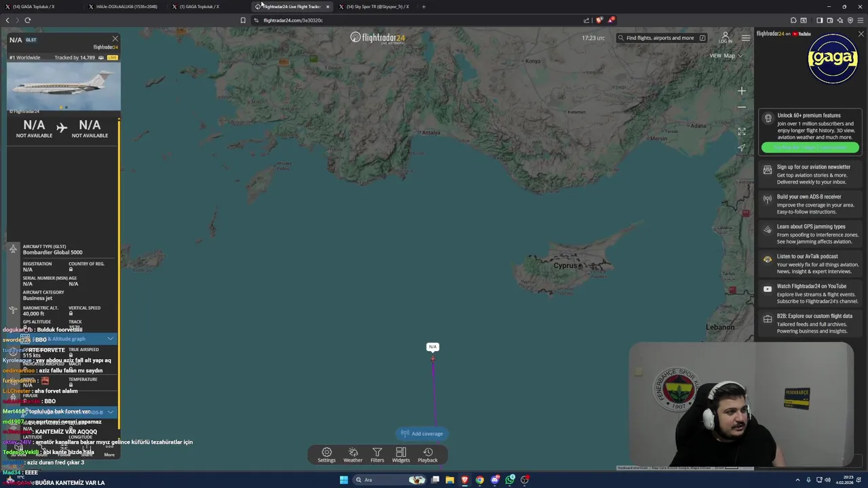Close the Flightradar24 browser tab

[x=328, y=7]
